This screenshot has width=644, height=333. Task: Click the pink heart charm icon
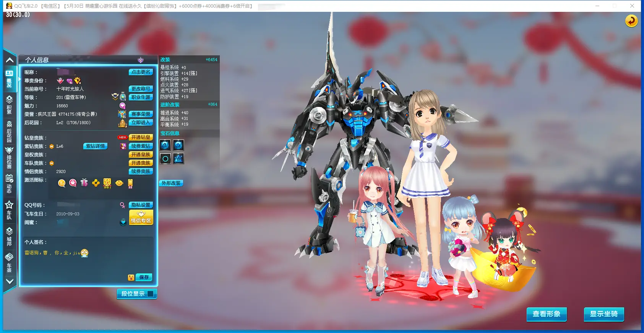point(123,106)
